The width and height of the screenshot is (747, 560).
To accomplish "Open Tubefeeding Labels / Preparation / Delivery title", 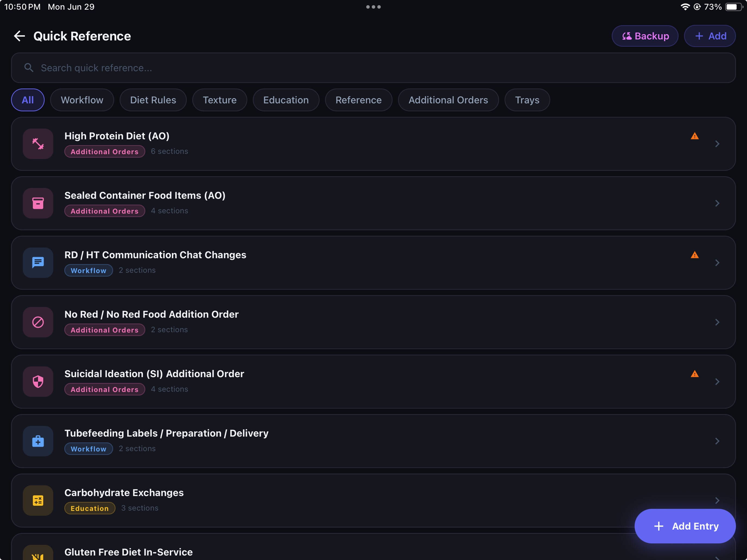I will [166, 433].
